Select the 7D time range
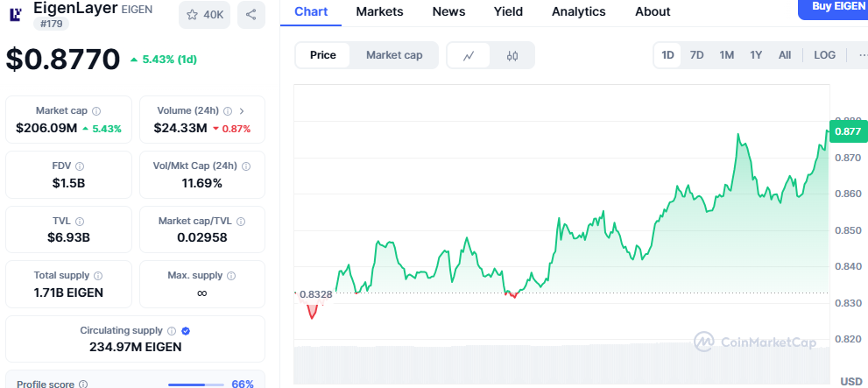This screenshot has width=868, height=388. pos(696,55)
